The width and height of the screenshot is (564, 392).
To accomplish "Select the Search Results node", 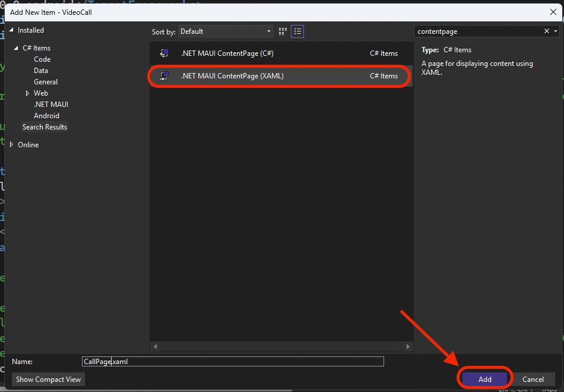I will 45,127.
